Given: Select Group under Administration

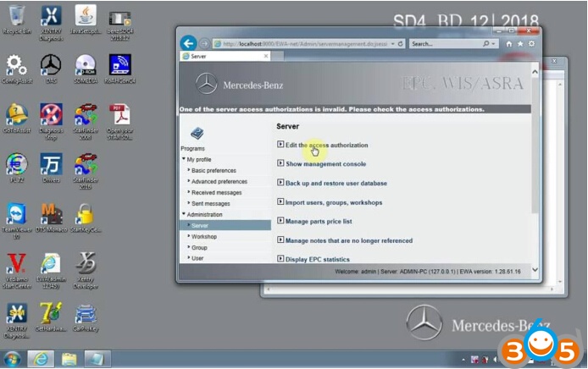Looking at the screenshot, I should click(x=199, y=248).
